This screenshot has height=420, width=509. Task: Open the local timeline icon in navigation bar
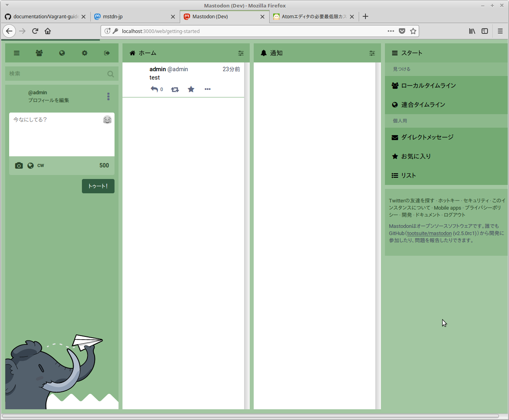point(39,53)
